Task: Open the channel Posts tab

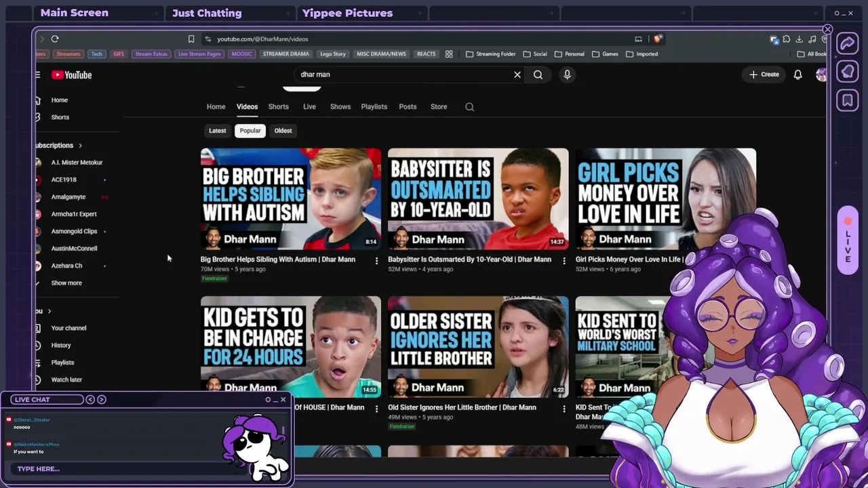Action: pyautogui.click(x=408, y=107)
